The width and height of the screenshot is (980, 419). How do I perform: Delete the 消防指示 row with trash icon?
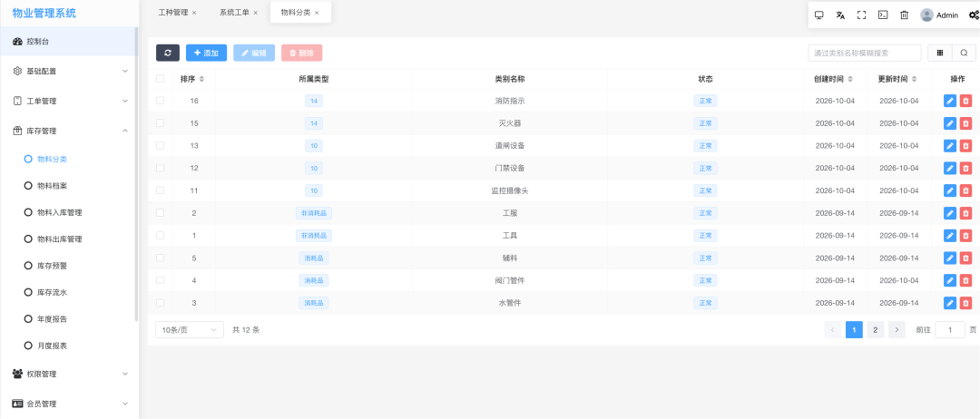tap(965, 101)
